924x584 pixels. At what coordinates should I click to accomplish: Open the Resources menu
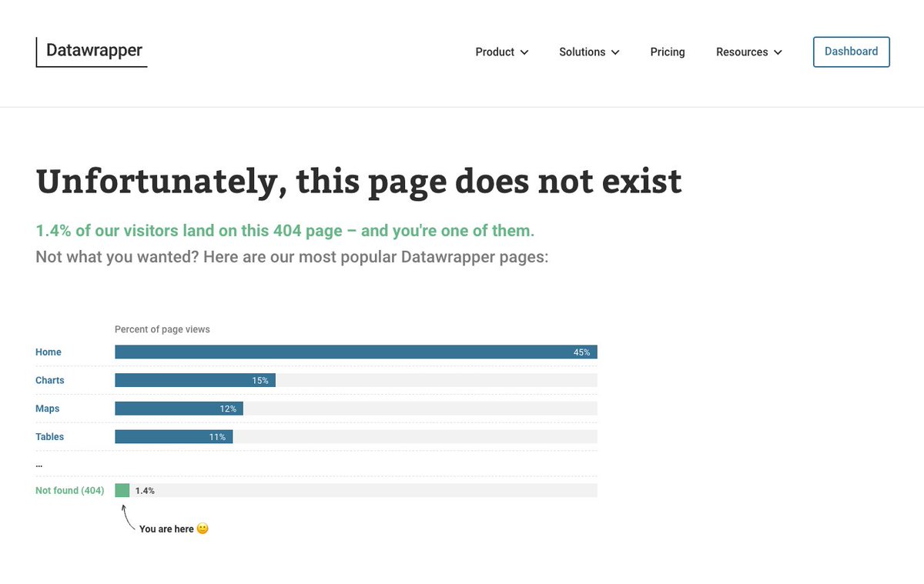tap(749, 52)
